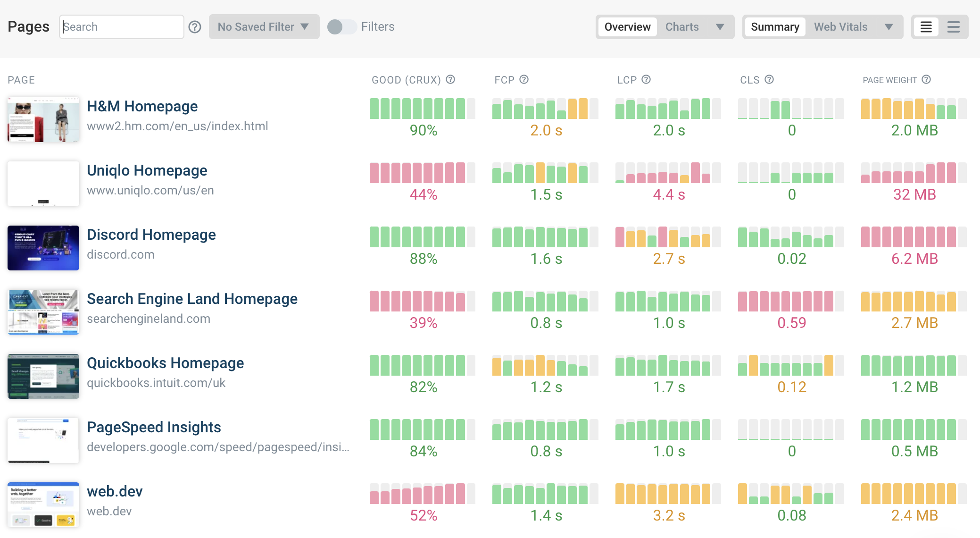
Task: Click H&M's 2.0 MB page weight value
Action: pos(914,130)
